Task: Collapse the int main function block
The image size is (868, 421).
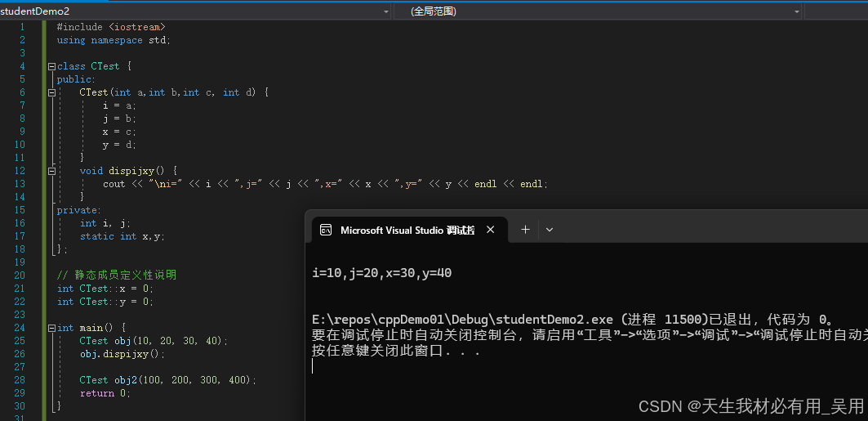Action: (x=51, y=328)
